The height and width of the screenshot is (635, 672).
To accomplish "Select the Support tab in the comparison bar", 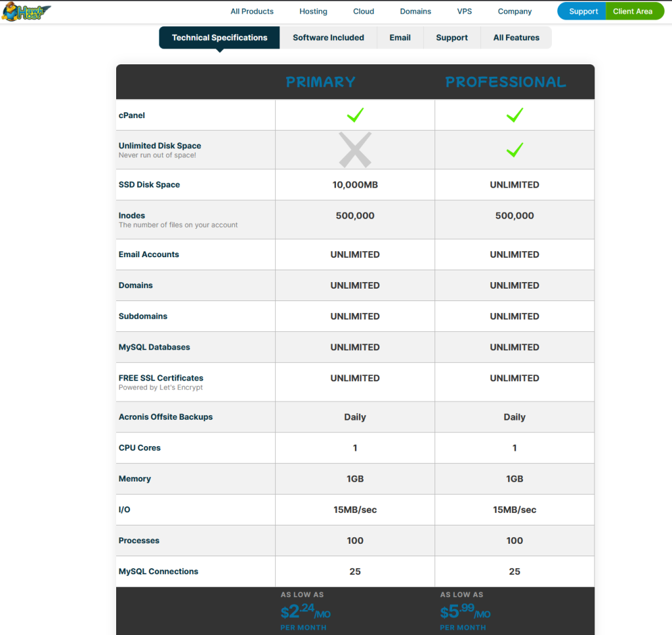I will (x=451, y=37).
